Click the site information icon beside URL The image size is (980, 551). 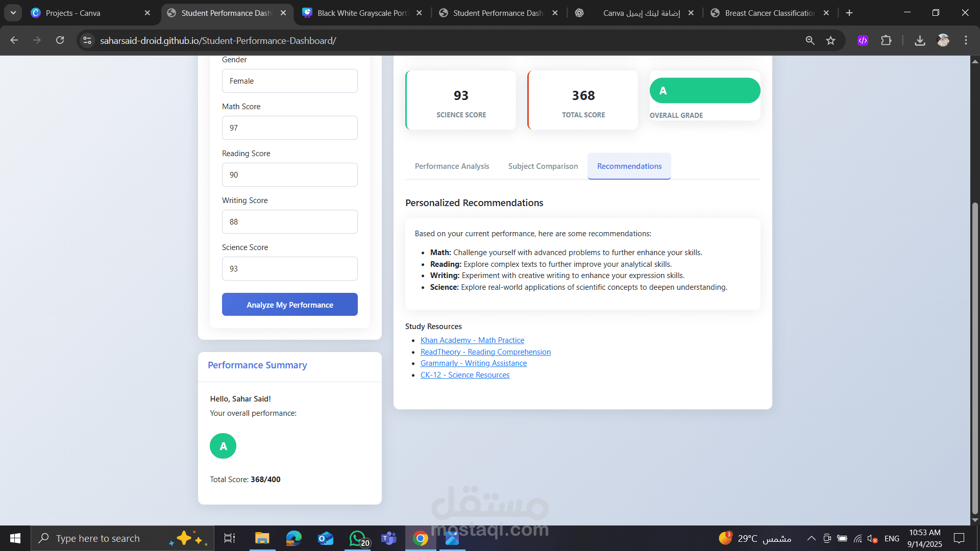pyautogui.click(x=87, y=40)
